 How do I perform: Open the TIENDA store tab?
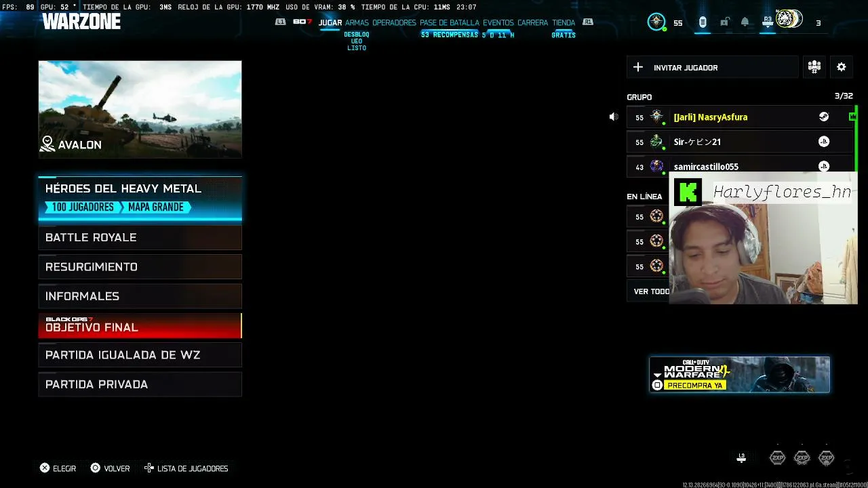coord(564,22)
